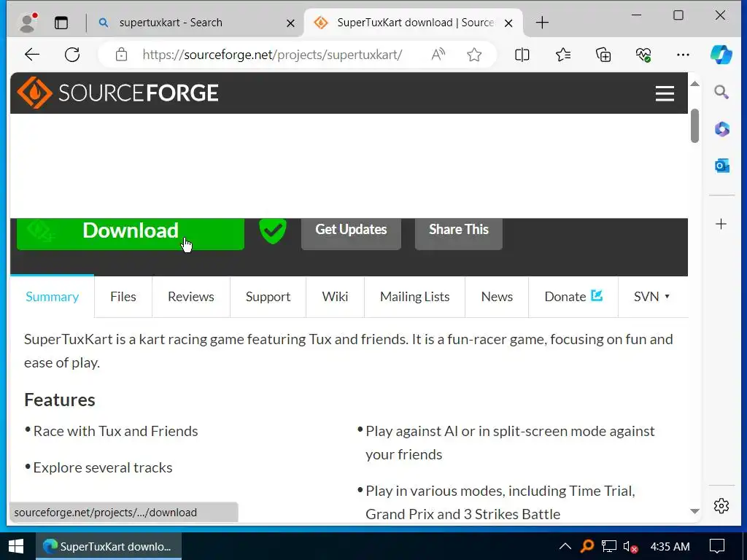Open the Donate external link tab
Image resolution: width=747 pixels, height=560 pixels.
(x=573, y=297)
